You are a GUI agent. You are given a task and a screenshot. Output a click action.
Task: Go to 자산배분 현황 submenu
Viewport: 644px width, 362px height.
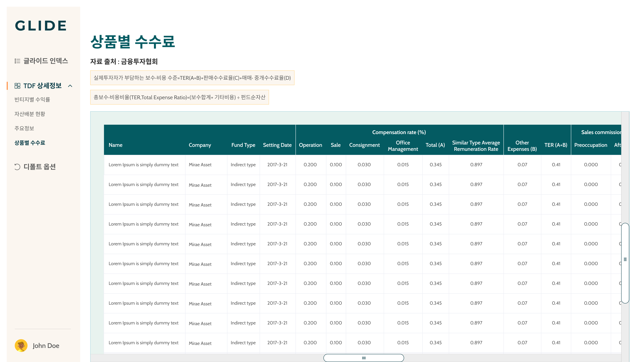30,114
